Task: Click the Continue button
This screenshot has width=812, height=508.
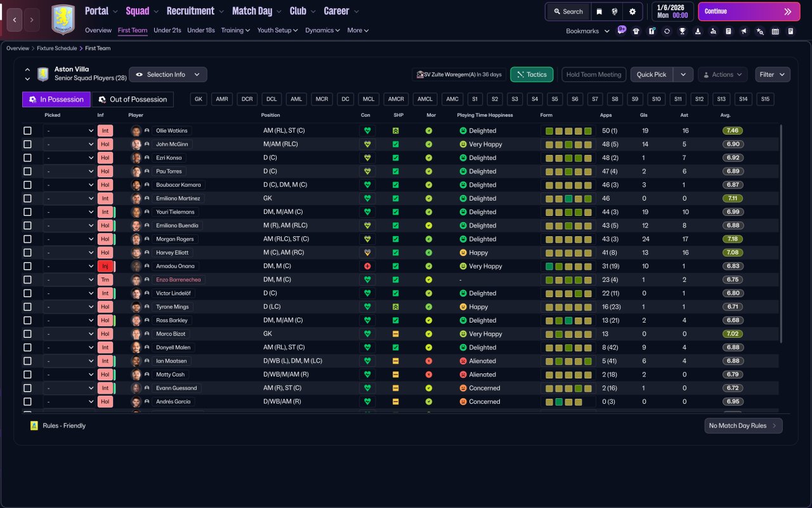Action: (x=749, y=11)
